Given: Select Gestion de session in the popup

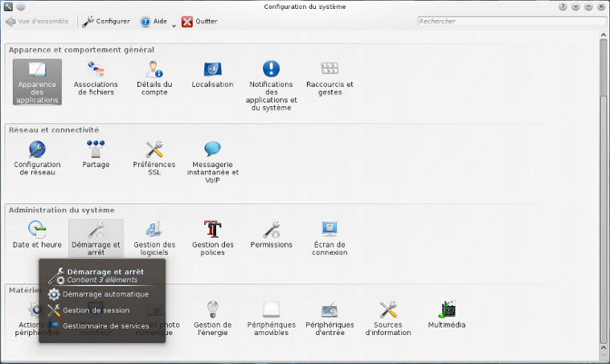Looking at the screenshot, I should (x=96, y=310).
